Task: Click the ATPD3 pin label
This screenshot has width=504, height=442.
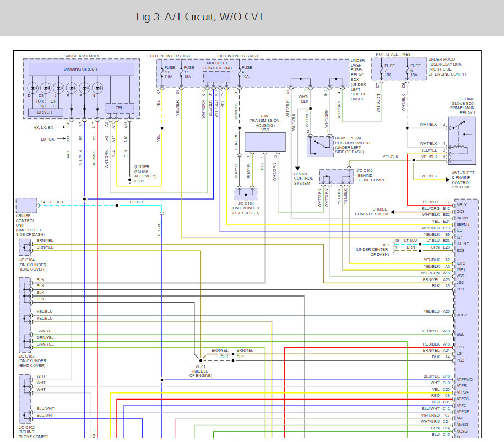Action: 462,399
